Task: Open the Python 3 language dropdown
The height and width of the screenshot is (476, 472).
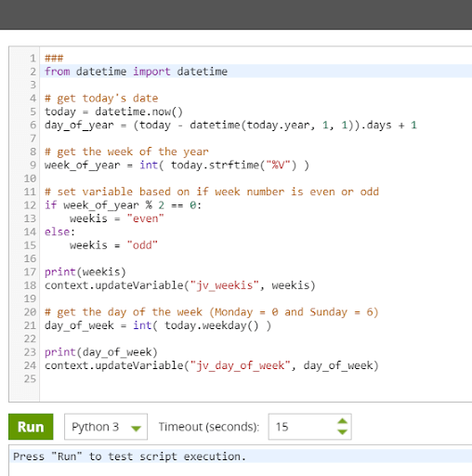Action: point(106,427)
